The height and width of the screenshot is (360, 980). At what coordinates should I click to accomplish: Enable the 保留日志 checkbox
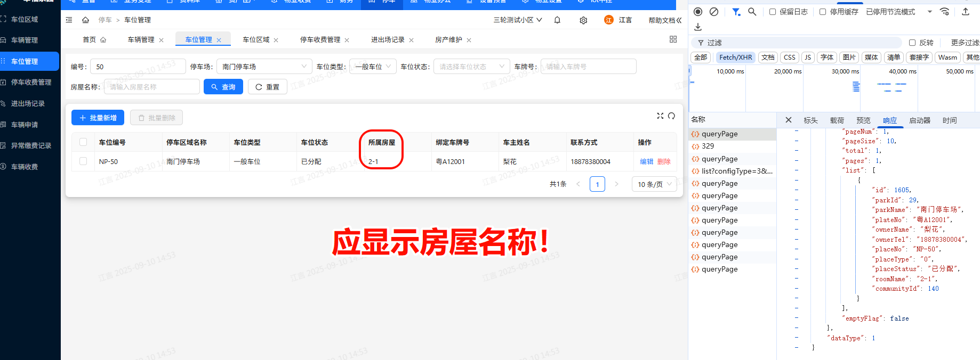[x=772, y=12]
